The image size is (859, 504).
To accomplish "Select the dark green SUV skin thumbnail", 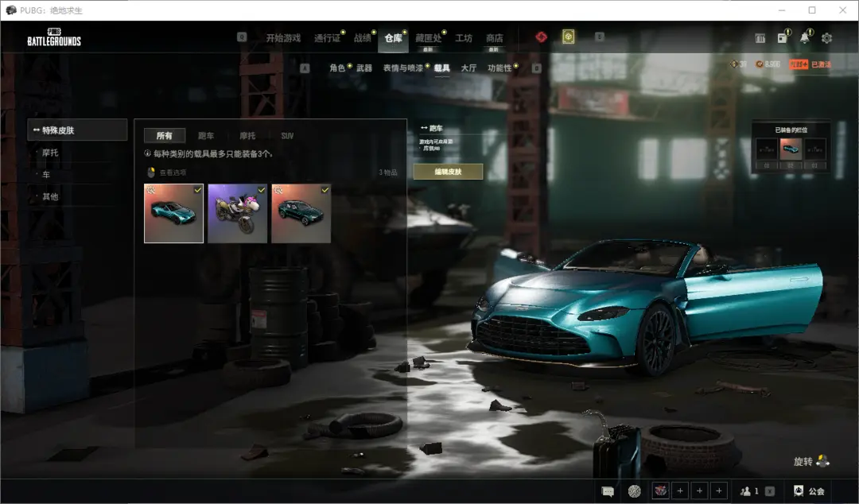I will (301, 213).
